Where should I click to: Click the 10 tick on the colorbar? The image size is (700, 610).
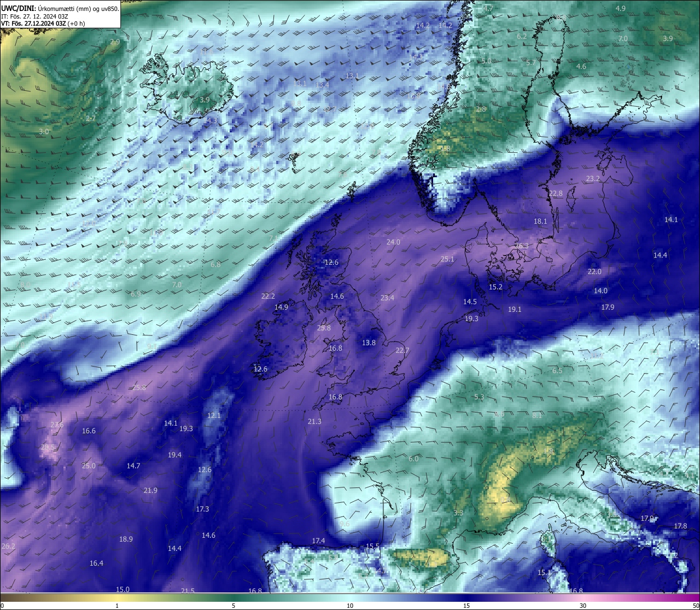(350, 606)
